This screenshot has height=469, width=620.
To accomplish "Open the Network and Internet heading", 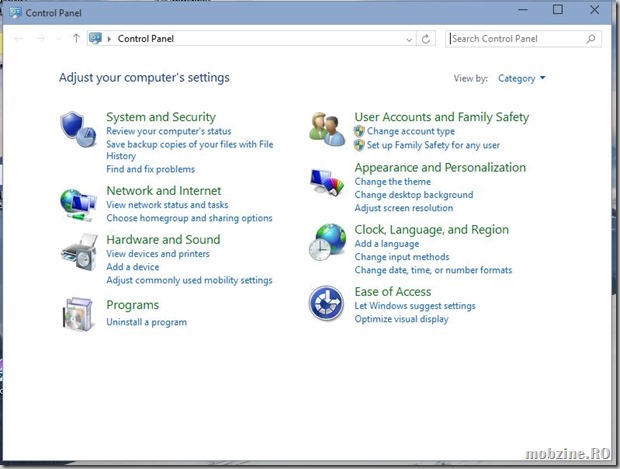I will (x=164, y=191).
